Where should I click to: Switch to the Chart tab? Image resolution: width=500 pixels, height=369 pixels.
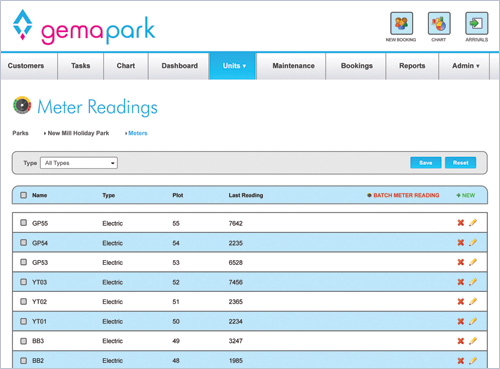coord(126,66)
